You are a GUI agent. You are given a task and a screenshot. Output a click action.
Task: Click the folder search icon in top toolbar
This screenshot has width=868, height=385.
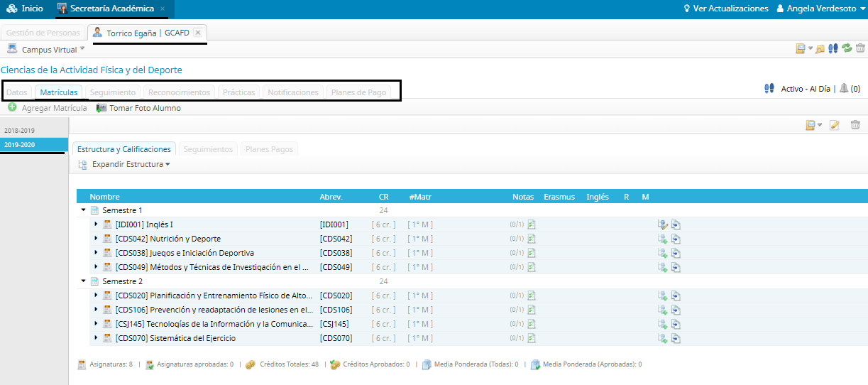pos(820,48)
